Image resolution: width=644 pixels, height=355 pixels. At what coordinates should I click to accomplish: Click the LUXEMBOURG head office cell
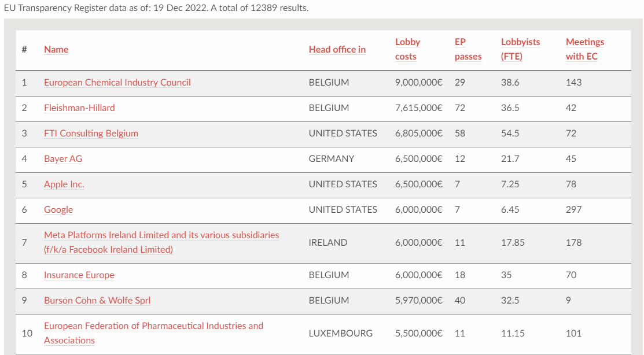coord(340,334)
